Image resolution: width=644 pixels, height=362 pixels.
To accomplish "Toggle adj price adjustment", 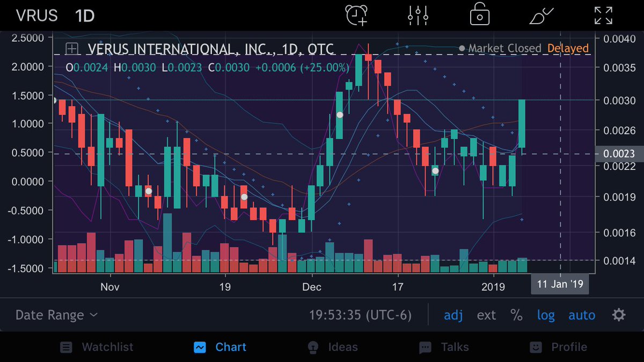I will pos(453,315).
